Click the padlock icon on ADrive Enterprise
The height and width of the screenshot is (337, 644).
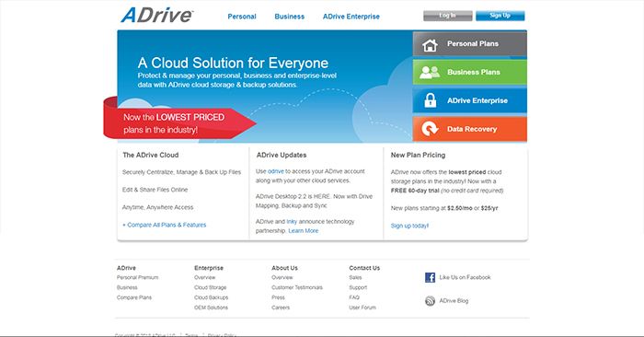click(430, 100)
